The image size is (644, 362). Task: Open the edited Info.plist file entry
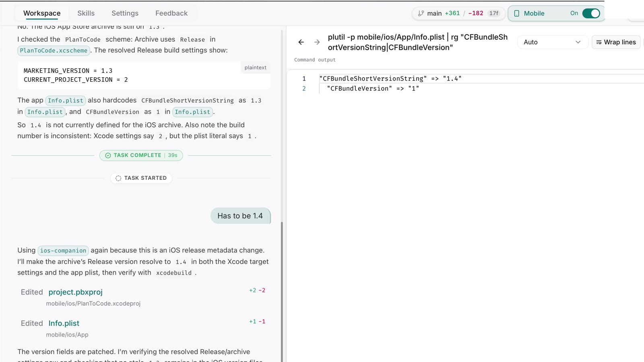(64, 323)
